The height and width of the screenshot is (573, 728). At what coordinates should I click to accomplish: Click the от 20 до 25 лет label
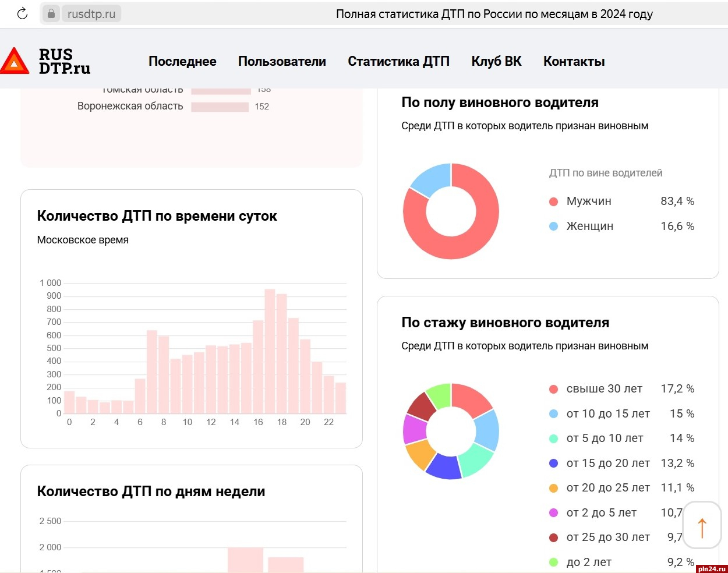pos(608,488)
